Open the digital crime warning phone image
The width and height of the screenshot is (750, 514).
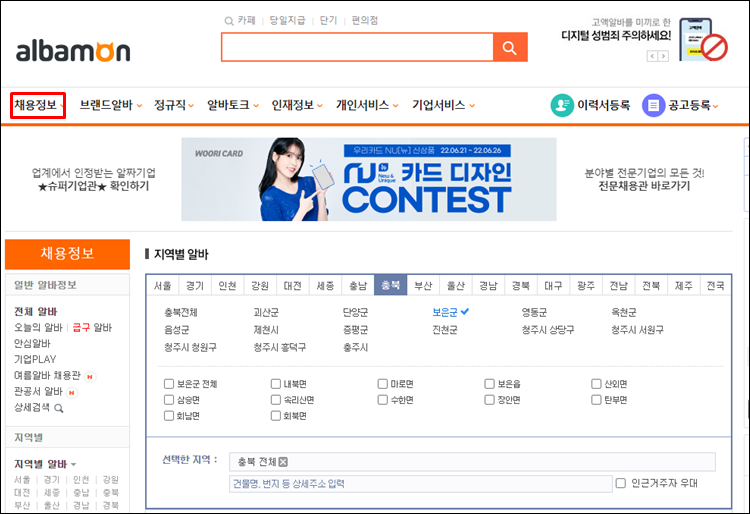pyautogui.click(x=704, y=40)
